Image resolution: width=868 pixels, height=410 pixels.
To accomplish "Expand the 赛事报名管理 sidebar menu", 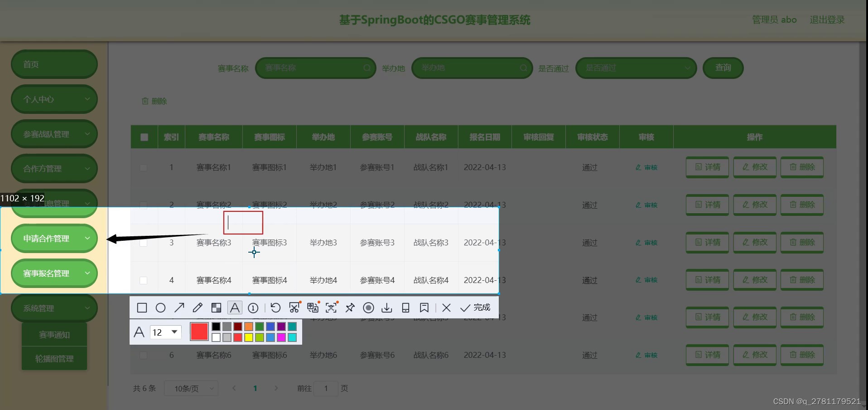I will tap(54, 273).
